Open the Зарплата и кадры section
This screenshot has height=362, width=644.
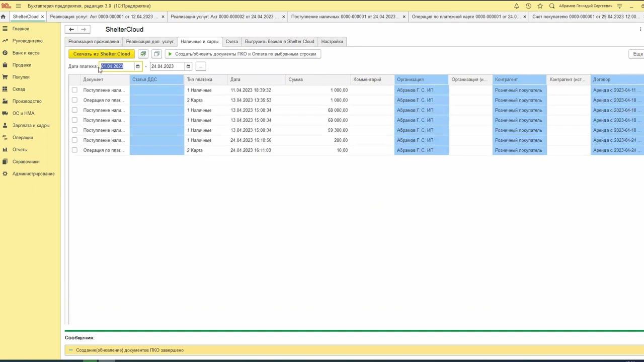[30, 125]
